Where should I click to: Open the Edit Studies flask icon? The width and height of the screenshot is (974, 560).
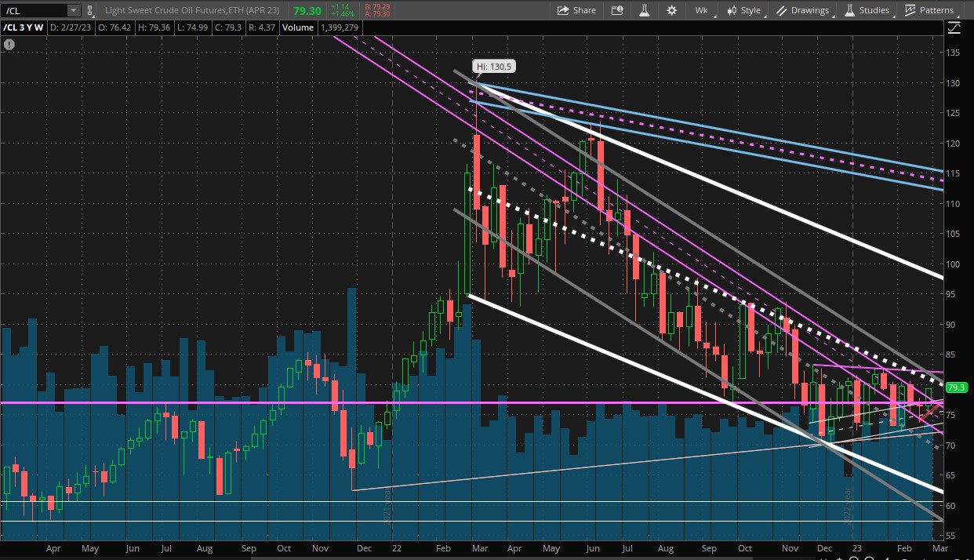tap(644, 10)
